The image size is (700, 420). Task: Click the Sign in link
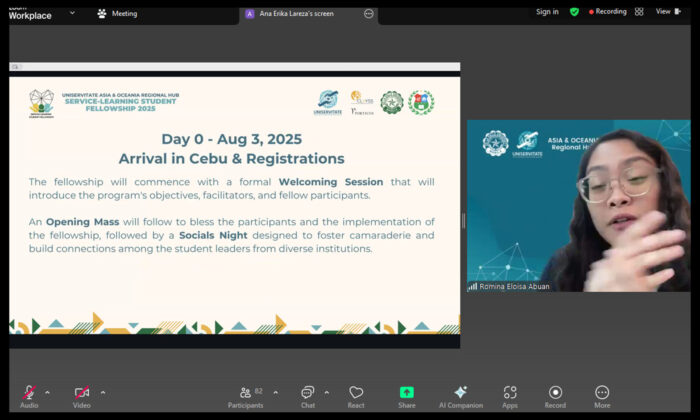tap(547, 12)
